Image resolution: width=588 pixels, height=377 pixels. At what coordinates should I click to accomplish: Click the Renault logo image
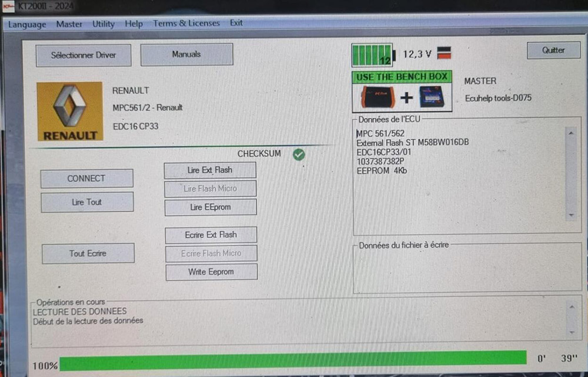tap(70, 111)
